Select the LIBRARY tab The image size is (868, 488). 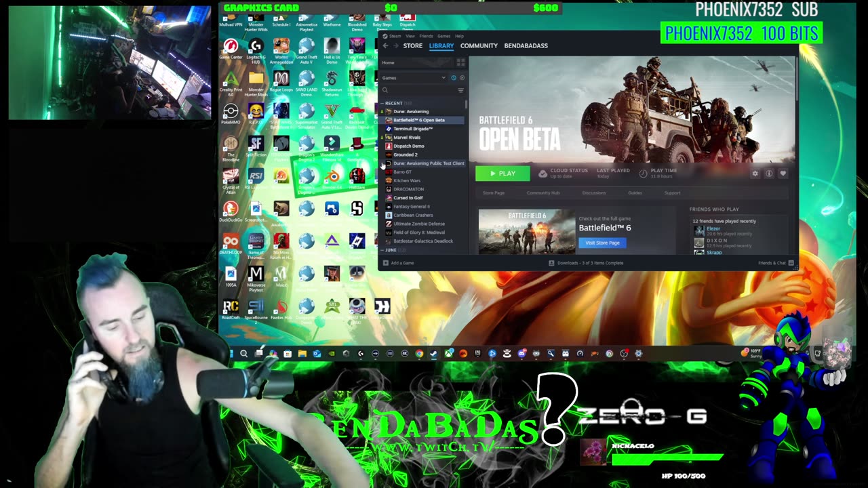click(x=441, y=46)
